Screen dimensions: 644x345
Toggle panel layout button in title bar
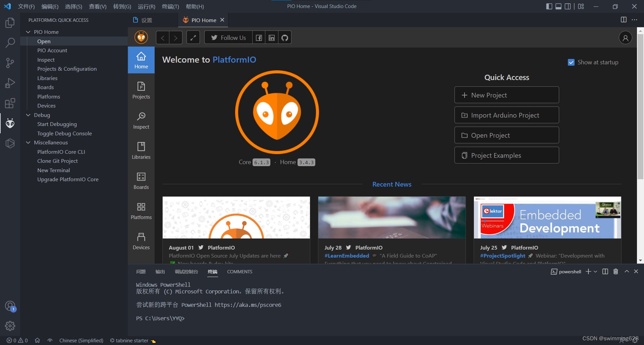[x=558, y=6]
